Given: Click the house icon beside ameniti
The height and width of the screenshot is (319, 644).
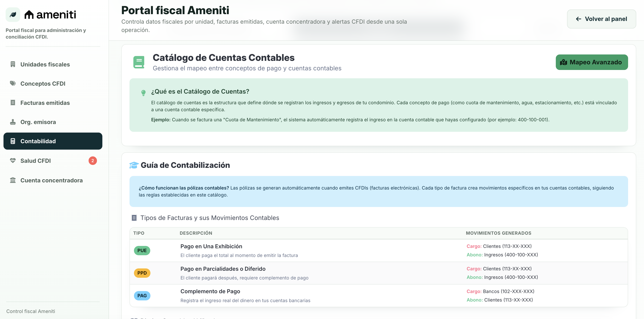Looking at the screenshot, I should click(x=29, y=15).
